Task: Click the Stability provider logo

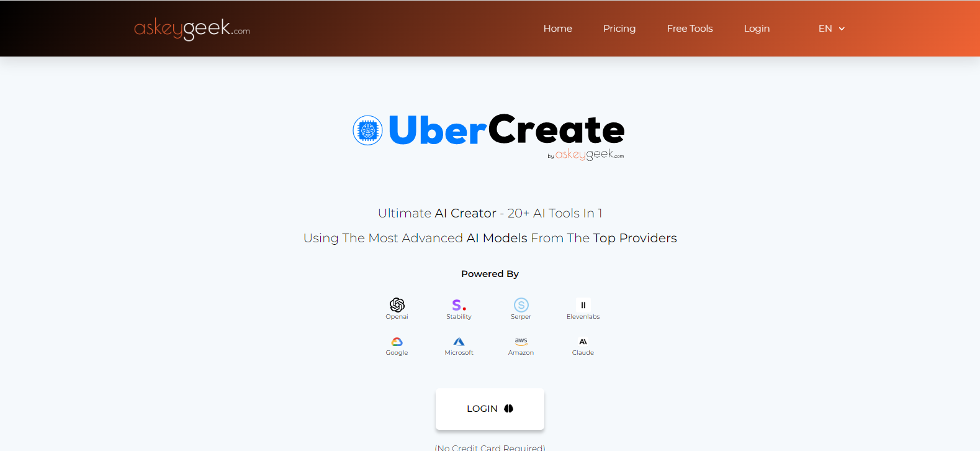Action: [459, 304]
